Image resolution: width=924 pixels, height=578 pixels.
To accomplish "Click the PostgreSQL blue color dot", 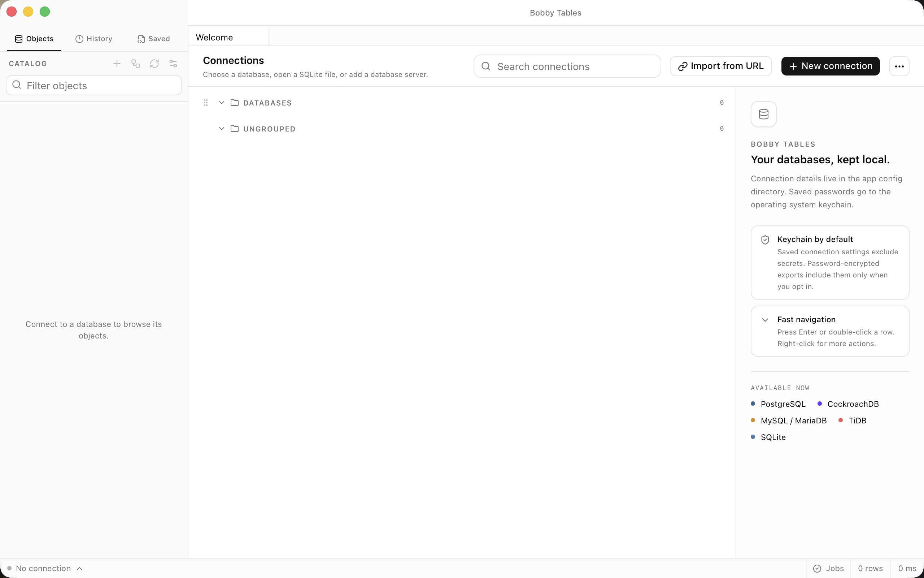I will [753, 404].
